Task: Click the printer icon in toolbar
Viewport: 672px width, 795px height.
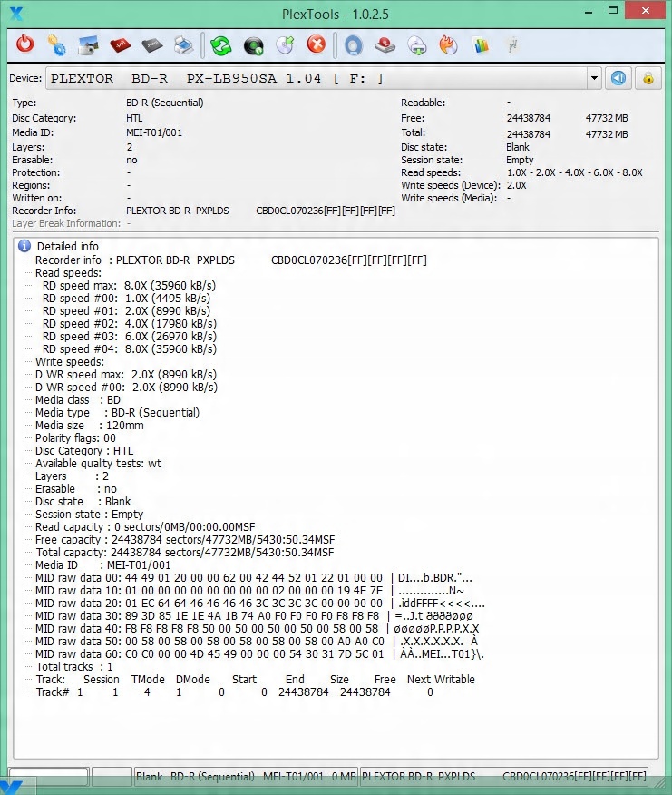Action: coord(183,45)
